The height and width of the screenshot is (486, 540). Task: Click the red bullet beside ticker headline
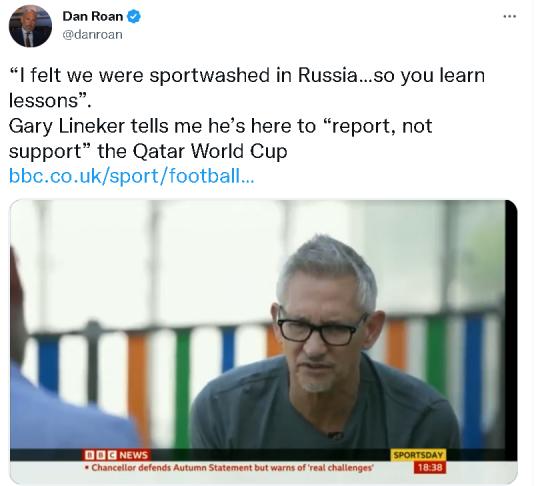87,468
